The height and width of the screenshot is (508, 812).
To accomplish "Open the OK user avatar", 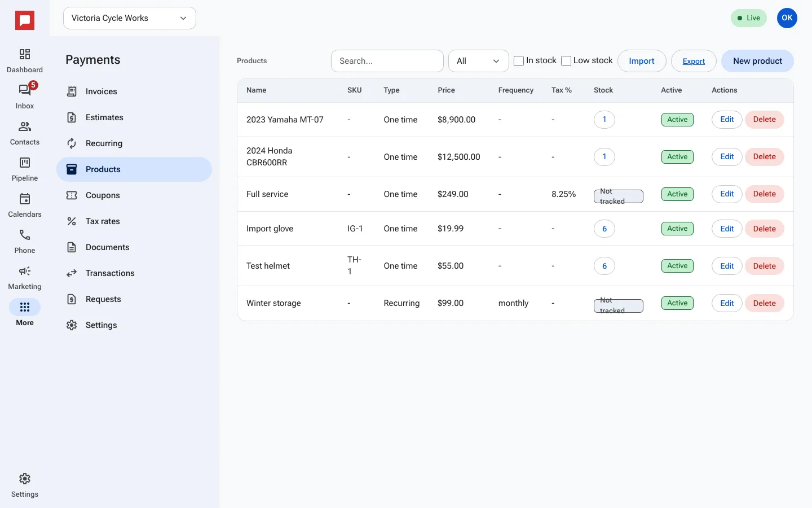I will [787, 18].
